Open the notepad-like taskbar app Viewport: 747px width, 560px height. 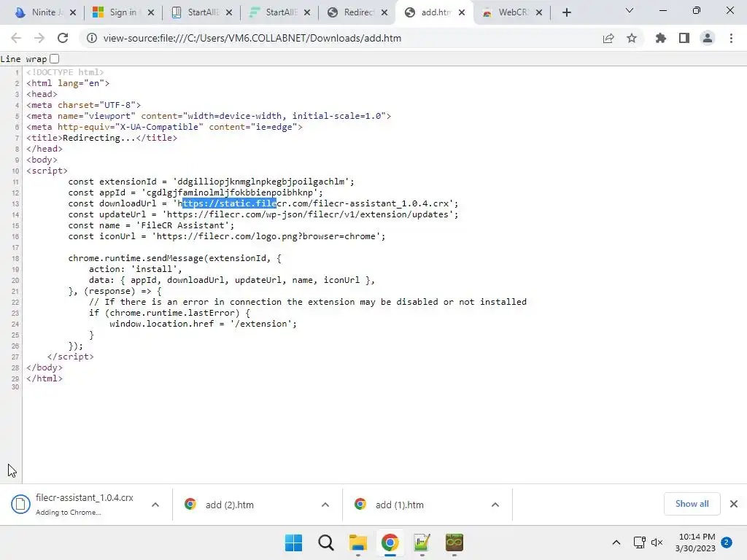[422, 542]
